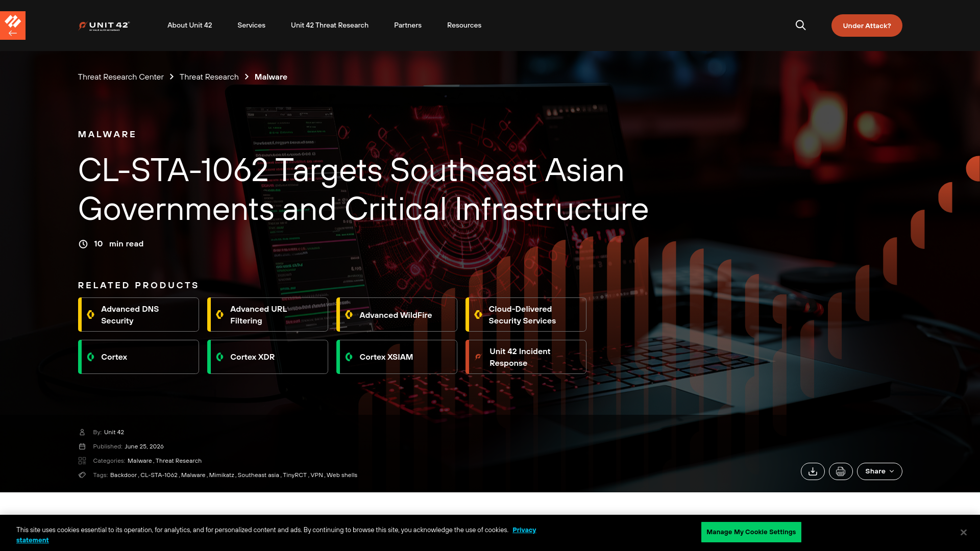
Task: Go to Threat Research breadcrumb
Action: [x=209, y=77]
